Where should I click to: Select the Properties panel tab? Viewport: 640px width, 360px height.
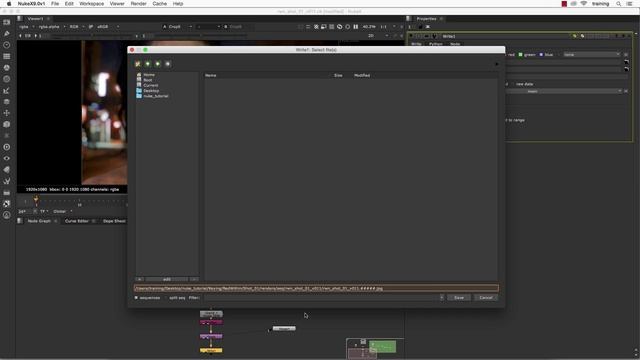(426, 19)
